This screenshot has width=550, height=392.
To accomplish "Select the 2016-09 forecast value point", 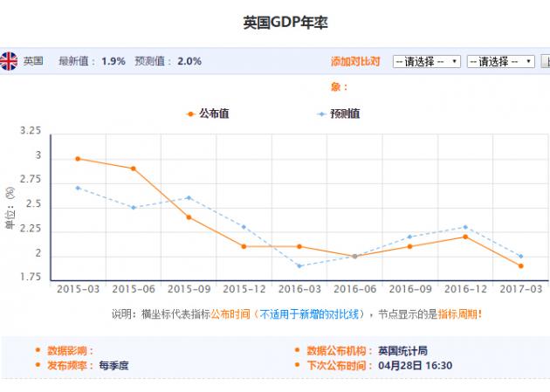I will click(409, 237).
